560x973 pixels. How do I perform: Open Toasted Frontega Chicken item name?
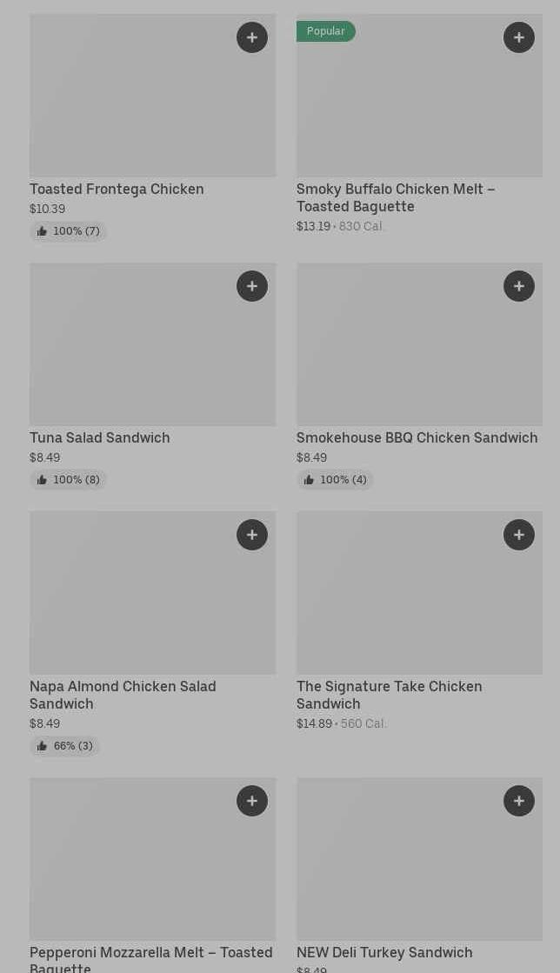tap(117, 189)
